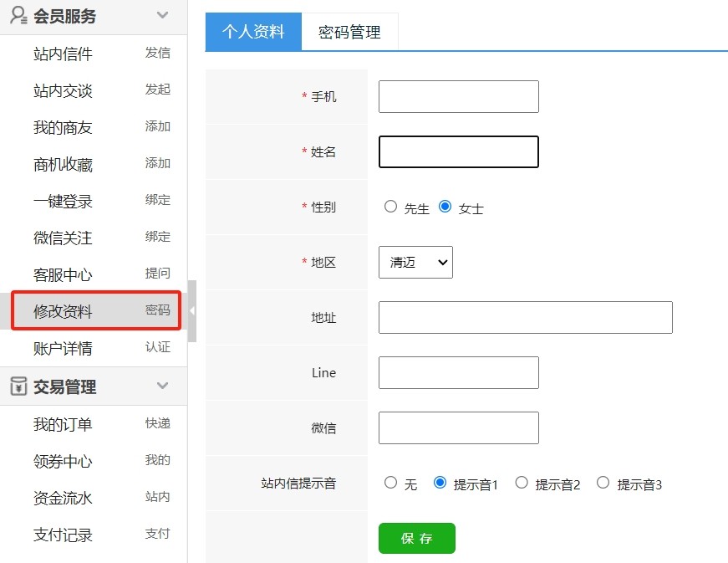This screenshot has width=728, height=563.
Task: Click 密码 link beside 修改资料
Action: (x=158, y=310)
